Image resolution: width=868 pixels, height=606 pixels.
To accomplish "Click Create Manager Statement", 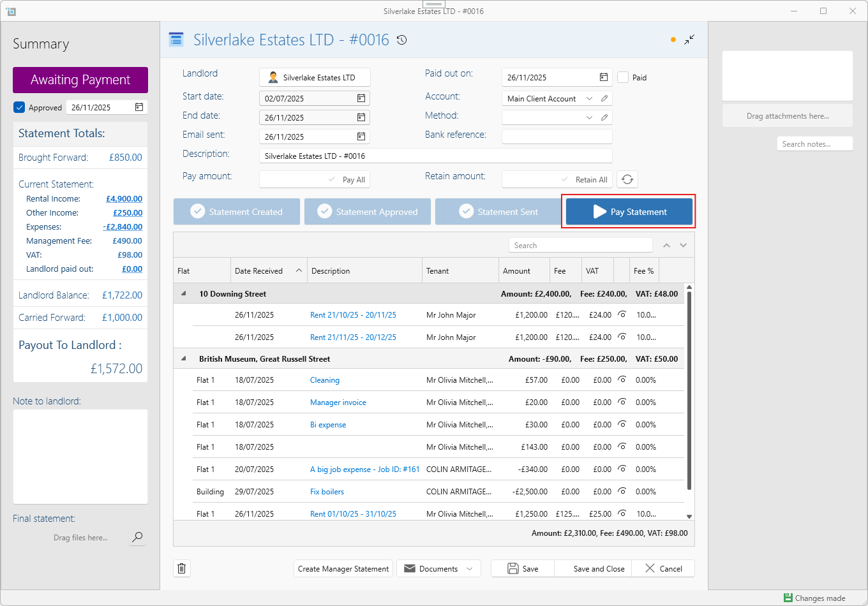I will pos(343,568).
